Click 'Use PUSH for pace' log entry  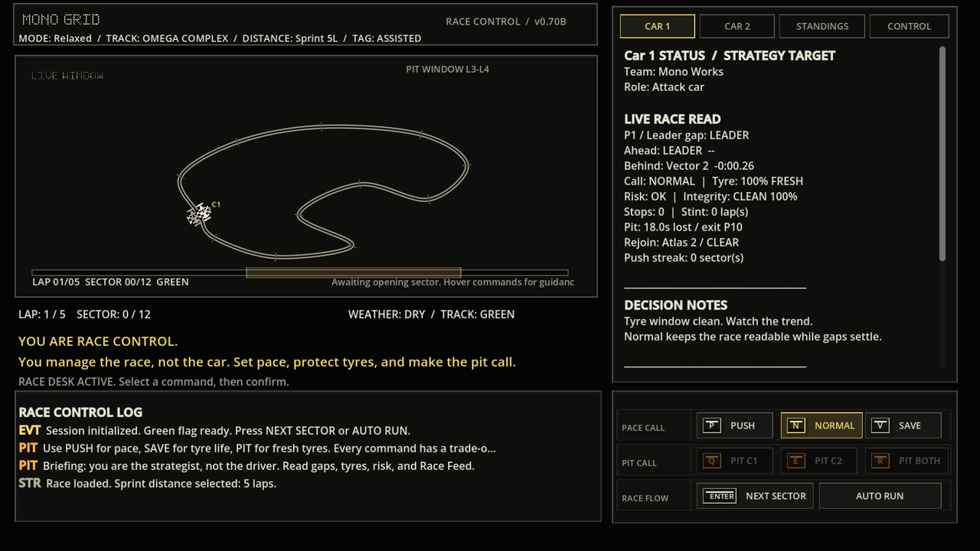(x=257, y=448)
